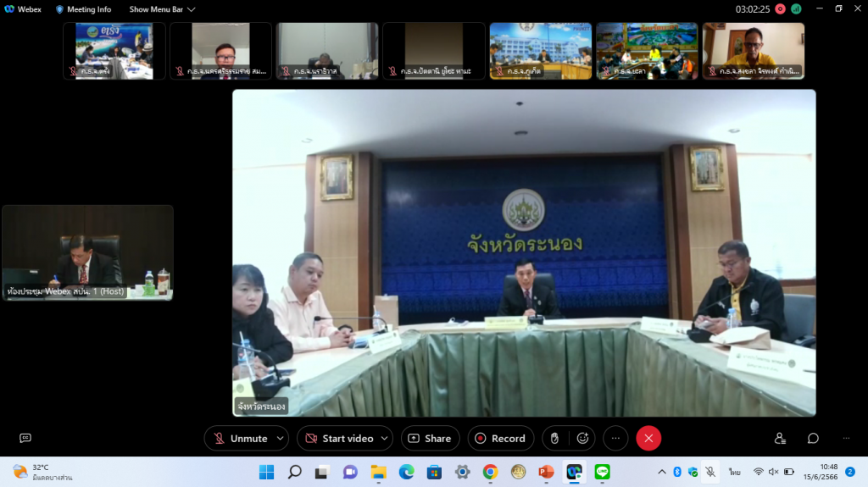
Task: Open the chat panel
Action: coord(813,438)
